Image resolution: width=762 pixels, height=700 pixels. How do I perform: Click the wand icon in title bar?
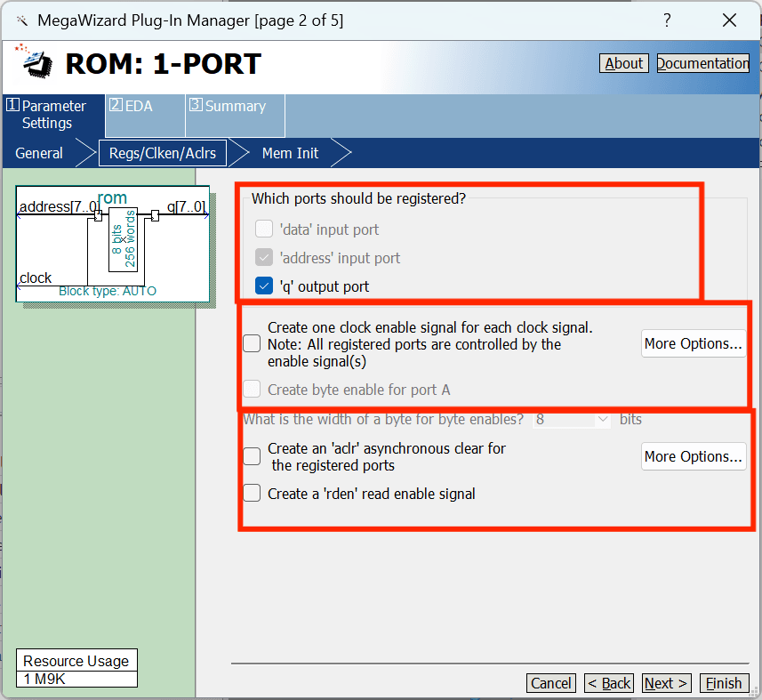point(22,20)
